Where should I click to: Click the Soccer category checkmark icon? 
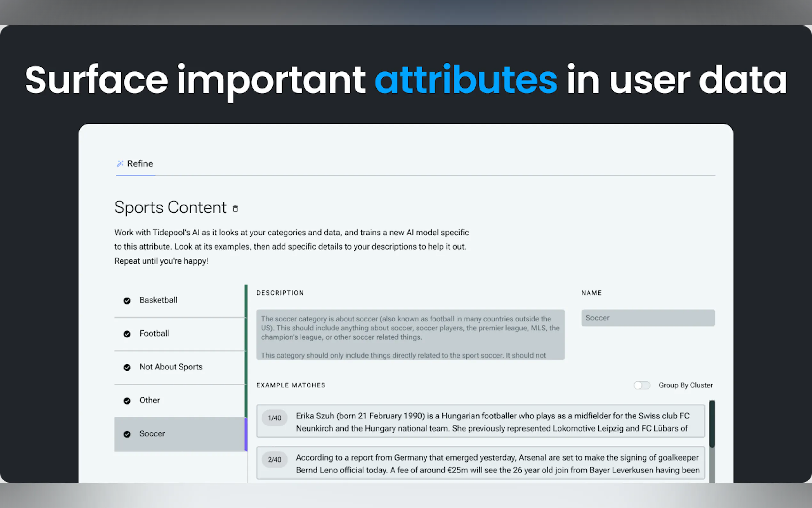coord(127,434)
